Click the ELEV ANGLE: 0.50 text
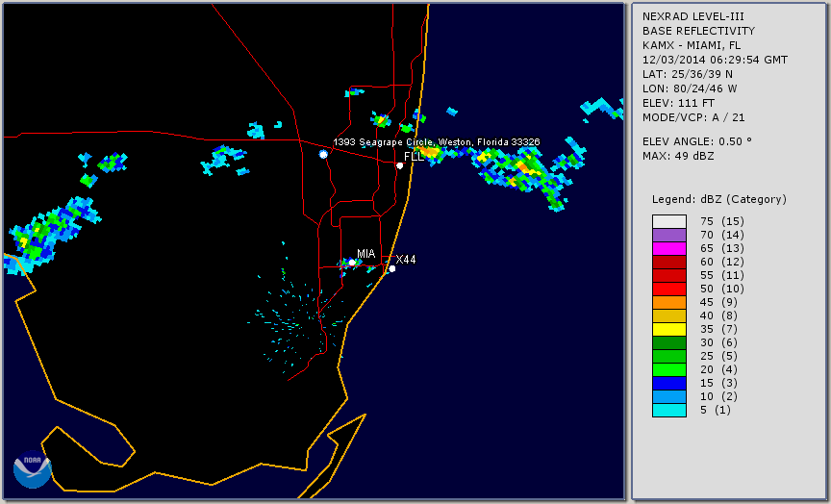Viewport: 831px width, 504px height. 697,141
